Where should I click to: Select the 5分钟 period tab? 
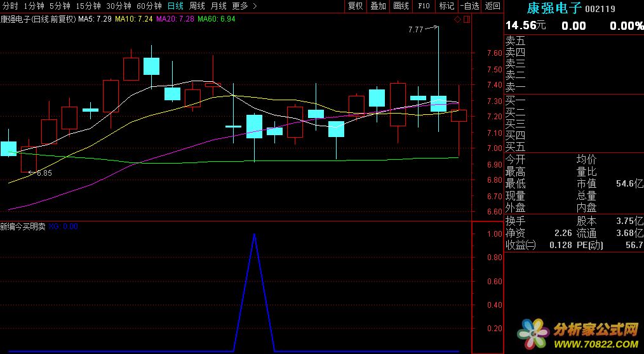(x=60, y=6)
